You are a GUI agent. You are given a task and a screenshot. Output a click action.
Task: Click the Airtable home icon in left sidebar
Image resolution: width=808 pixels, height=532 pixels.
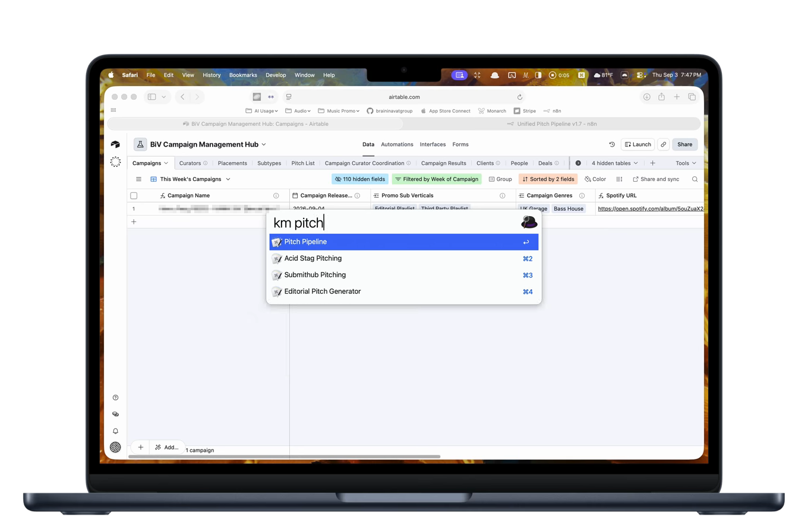(x=115, y=144)
